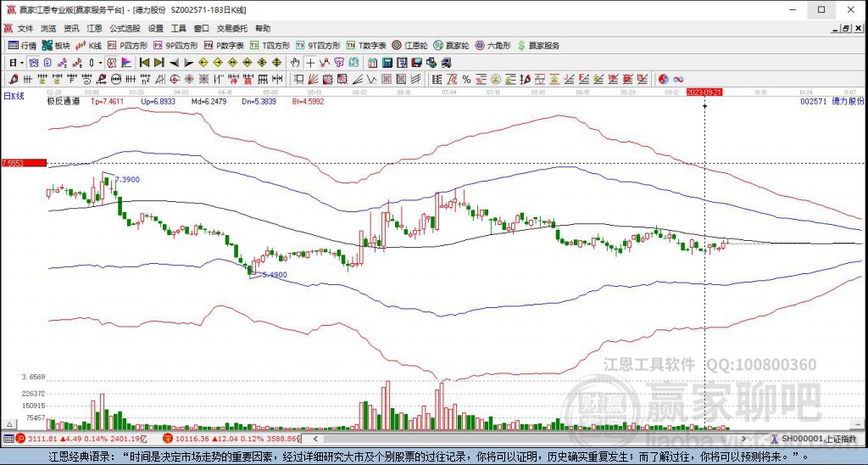
Task: Click the blue infinity symbol icon
Action: pos(678,80)
